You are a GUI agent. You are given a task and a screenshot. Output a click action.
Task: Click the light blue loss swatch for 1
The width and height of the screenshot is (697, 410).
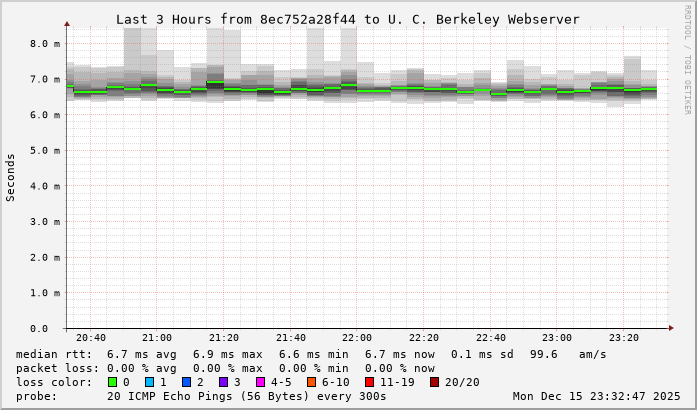point(149,382)
